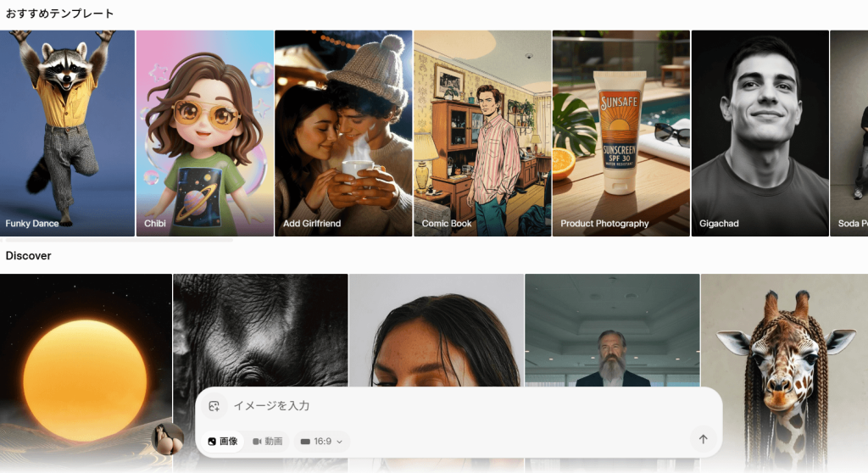Click the partially visible Soda template
This screenshot has height=473, width=868.
(849, 133)
